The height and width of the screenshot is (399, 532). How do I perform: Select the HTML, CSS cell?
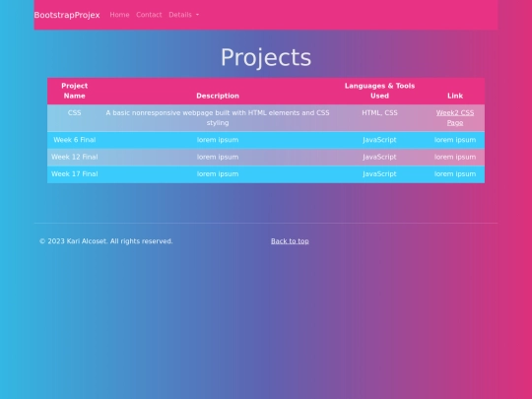[379, 118]
